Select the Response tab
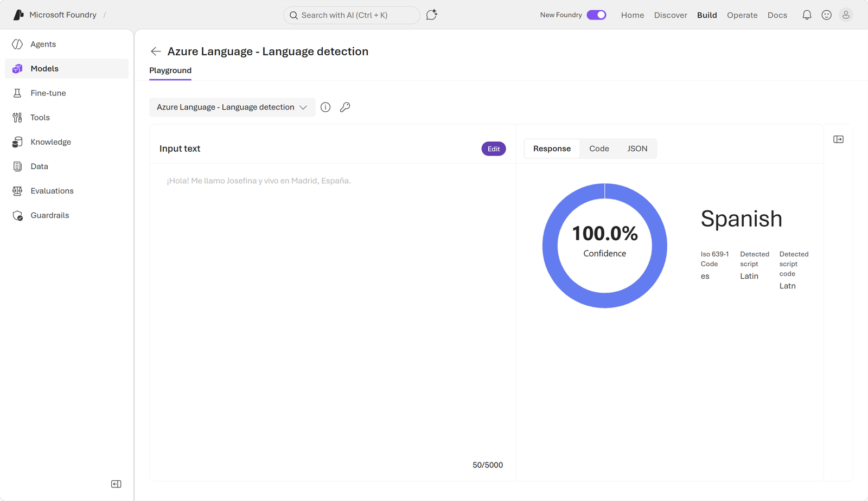868x501 pixels. click(552, 149)
